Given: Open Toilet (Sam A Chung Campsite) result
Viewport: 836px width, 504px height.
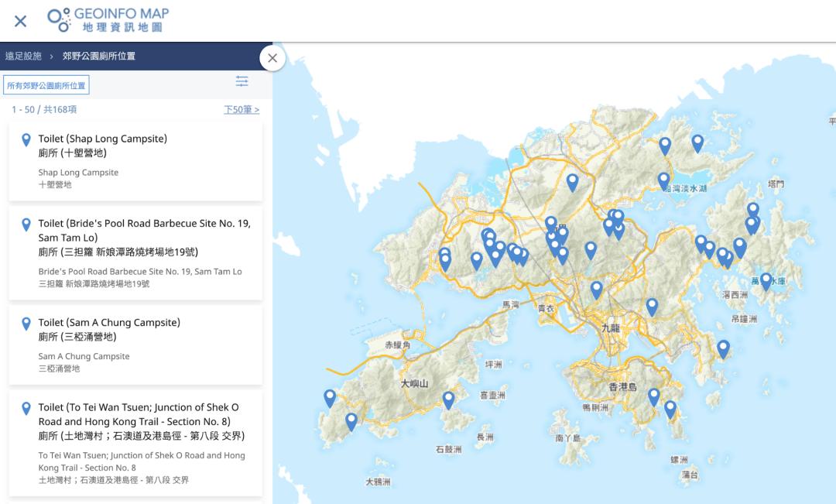Looking at the screenshot, I should pyautogui.click(x=108, y=322).
